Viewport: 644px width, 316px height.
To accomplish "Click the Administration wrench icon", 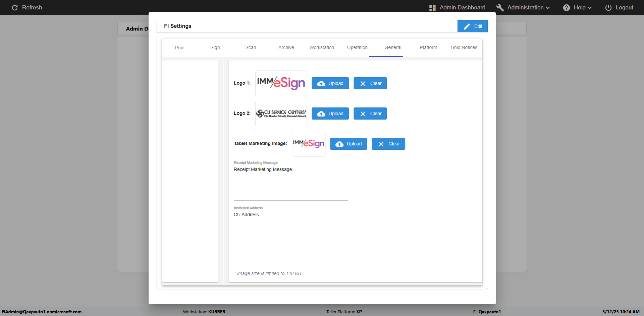I will 500,8.
